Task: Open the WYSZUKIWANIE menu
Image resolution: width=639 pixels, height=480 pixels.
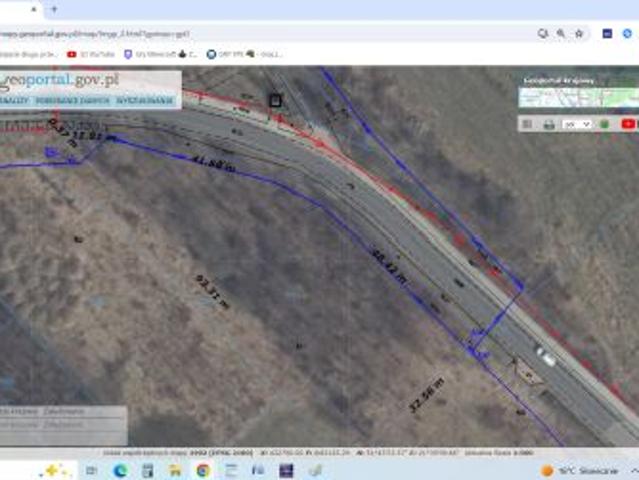Action: [x=144, y=101]
